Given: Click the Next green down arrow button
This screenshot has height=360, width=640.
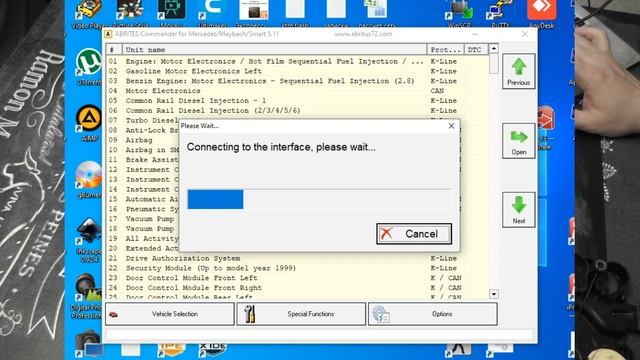Looking at the screenshot, I should [x=518, y=210].
